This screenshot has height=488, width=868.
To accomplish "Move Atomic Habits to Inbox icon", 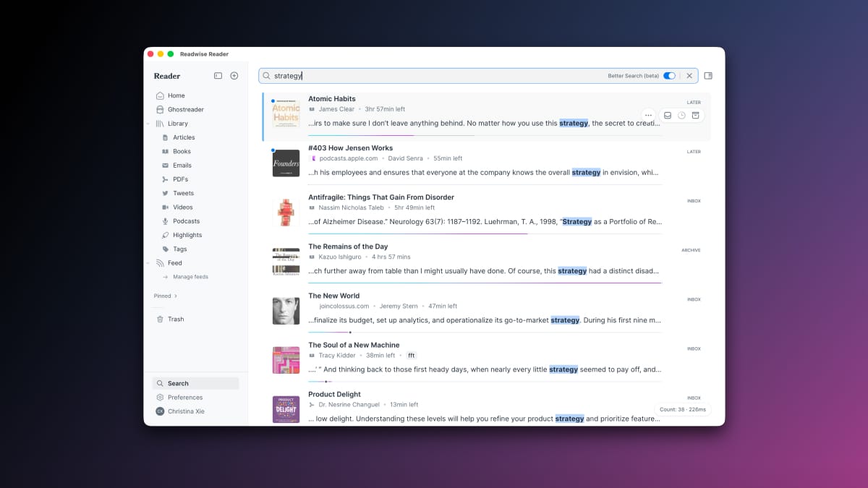I will tap(668, 115).
